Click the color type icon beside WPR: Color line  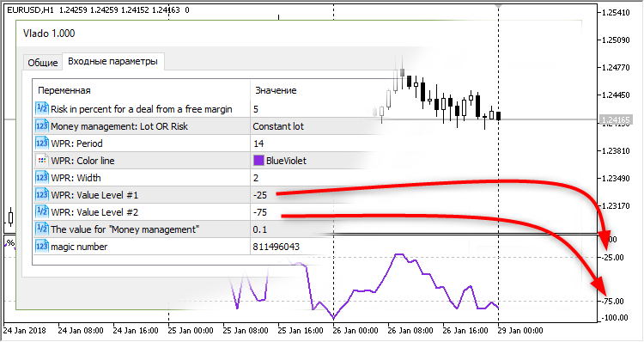click(x=42, y=161)
